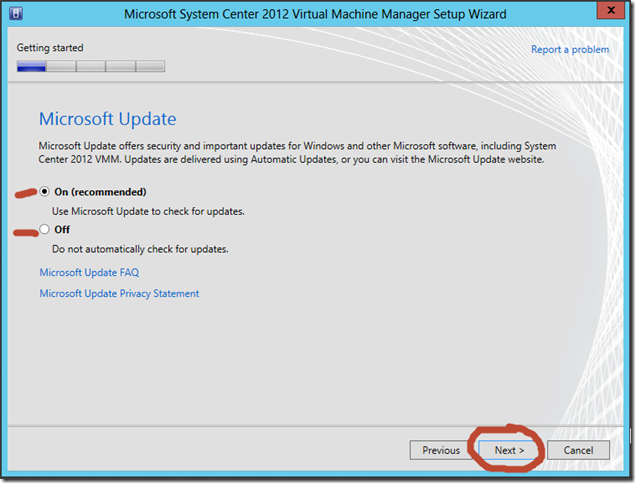Click the setup wizard icon in title bar

click(16, 13)
